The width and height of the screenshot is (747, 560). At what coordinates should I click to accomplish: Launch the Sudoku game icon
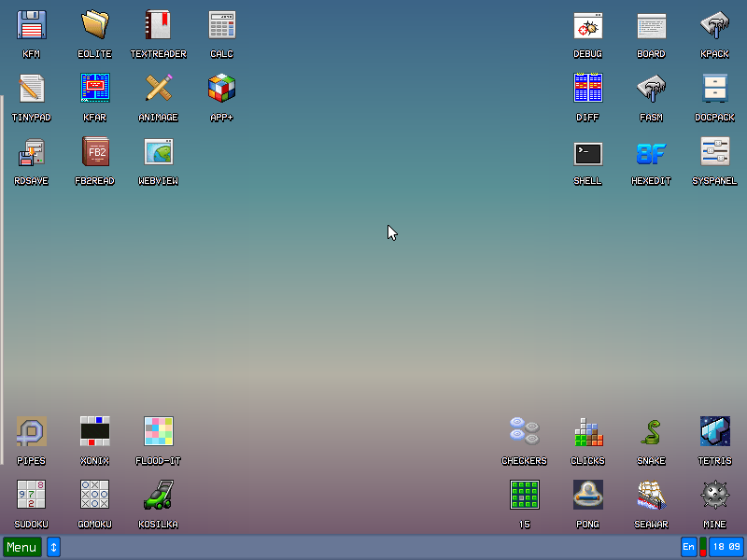(32, 496)
